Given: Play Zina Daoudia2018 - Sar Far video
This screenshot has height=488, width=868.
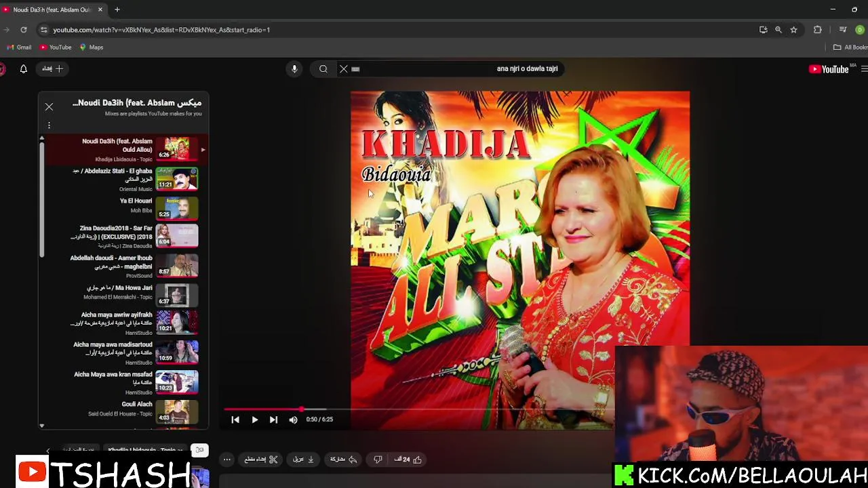Looking at the screenshot, I should 123,236.
